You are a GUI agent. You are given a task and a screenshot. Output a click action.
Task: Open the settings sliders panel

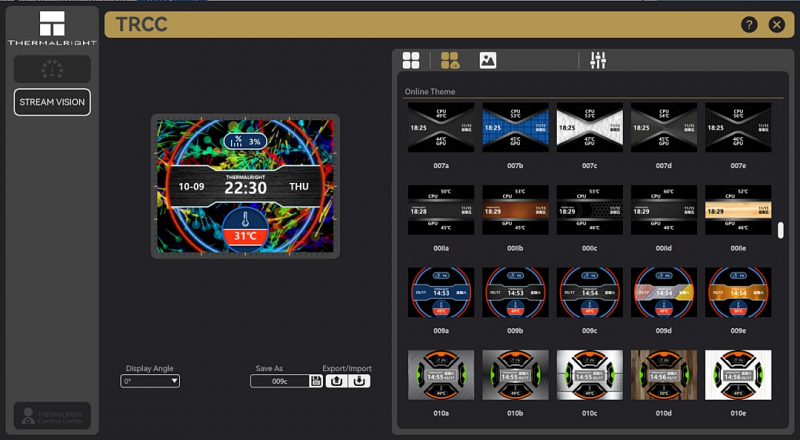[598, 61]
